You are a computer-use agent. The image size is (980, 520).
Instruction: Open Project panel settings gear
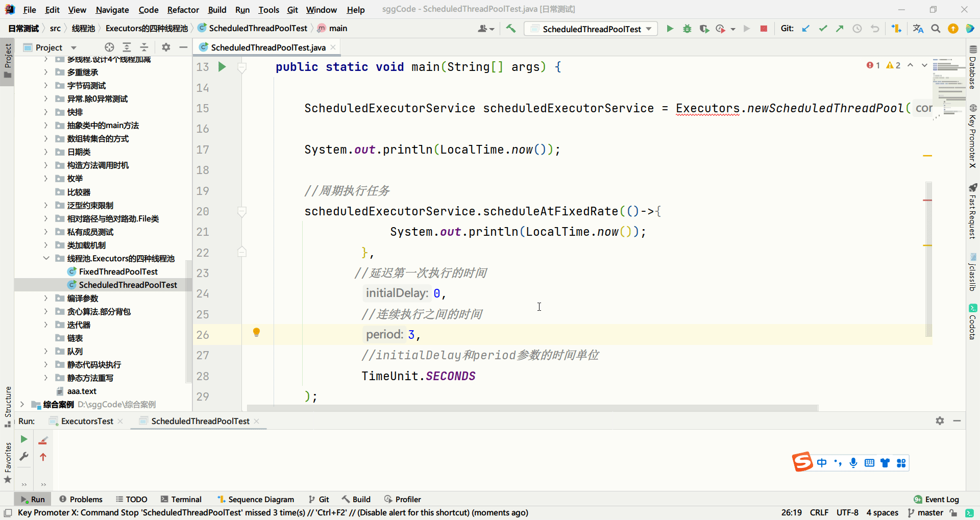point(166,47)
